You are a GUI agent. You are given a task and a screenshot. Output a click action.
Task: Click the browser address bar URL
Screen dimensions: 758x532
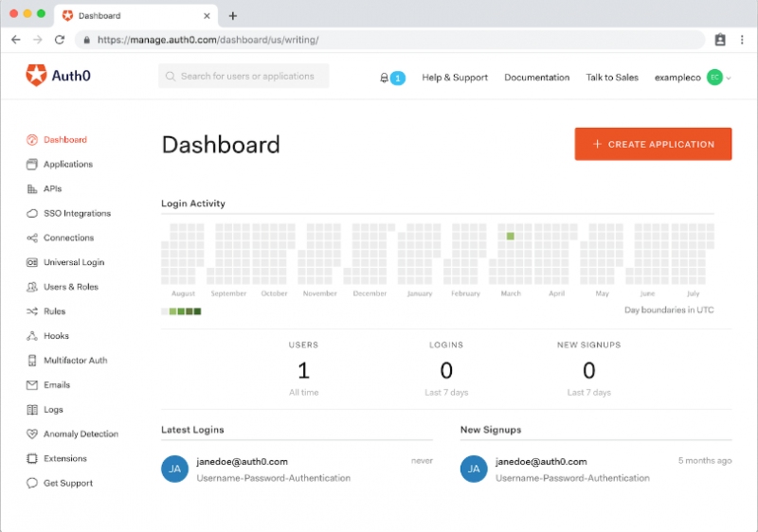[208, 40]
